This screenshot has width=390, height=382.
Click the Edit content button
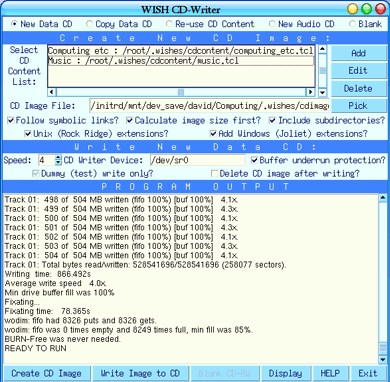(x=358, y=71)
